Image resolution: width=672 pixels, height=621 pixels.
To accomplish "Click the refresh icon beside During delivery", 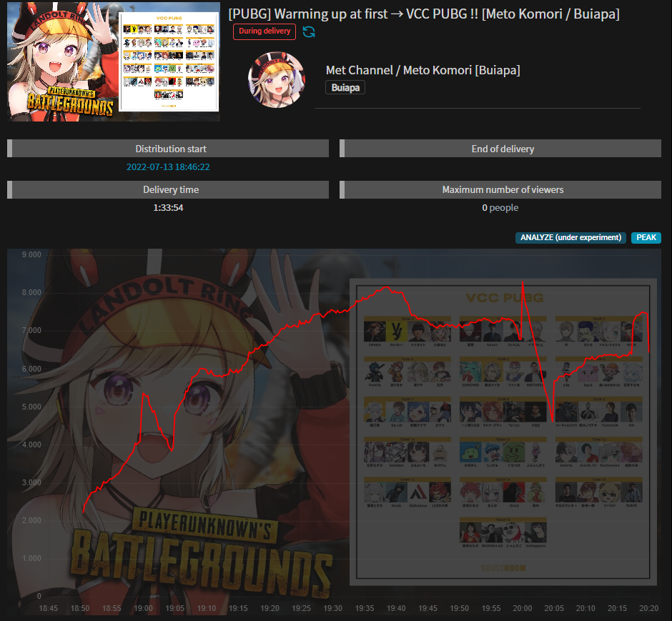I will coord(309,31).
